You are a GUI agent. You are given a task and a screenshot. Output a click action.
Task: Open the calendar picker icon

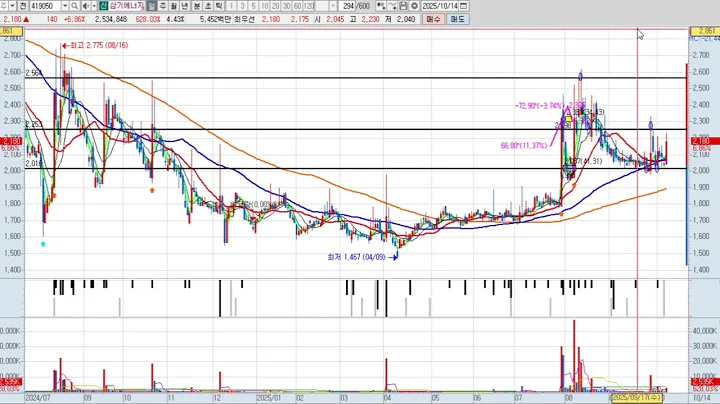464,6
